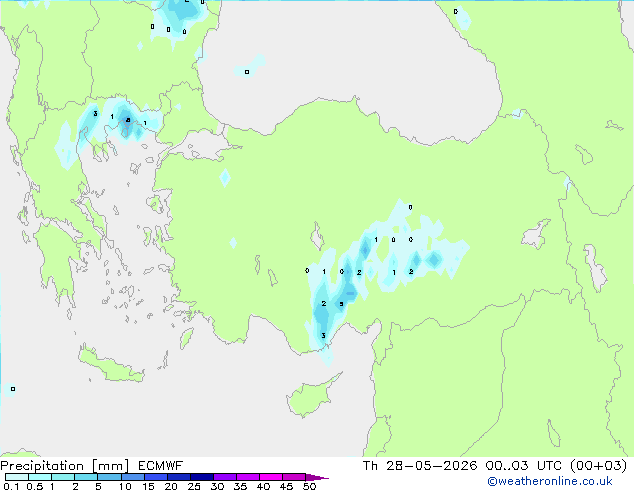The height and width of the screenshot is (490, 634).
Task: Click the legend label '0.5'
Action: [35, 486]
